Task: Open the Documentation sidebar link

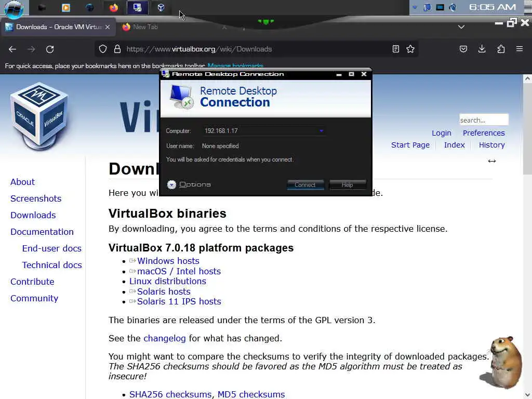Action: (42, 232)
